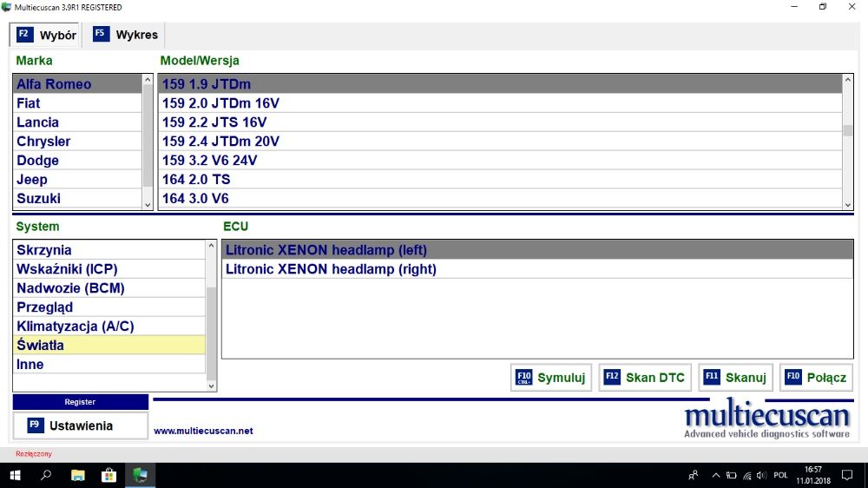Choose Wskaźniki (ICP) system
The height and width of the screenshot is (488, 868).
(109, 269)
